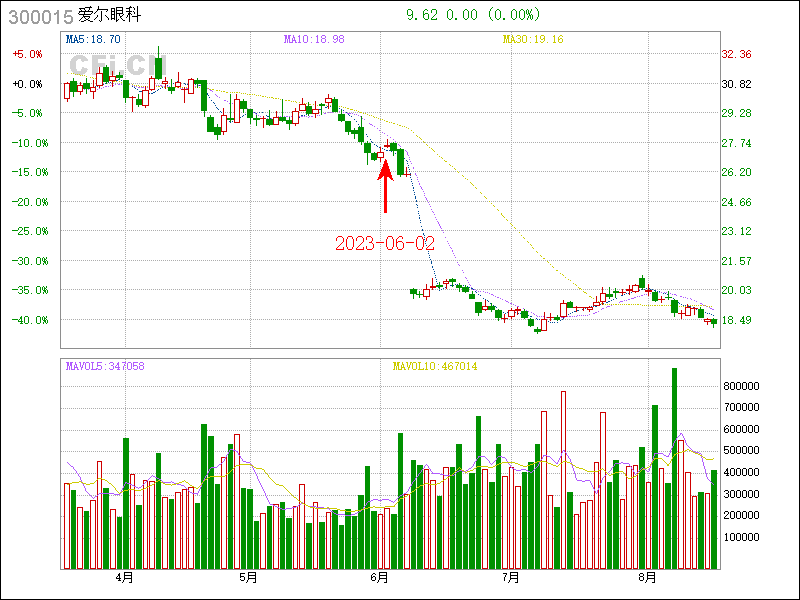Image resolution: width=800 pixels, height=600 pixels.
Task: Jump to 4月 on the time axis
Action: coord(125,578)
